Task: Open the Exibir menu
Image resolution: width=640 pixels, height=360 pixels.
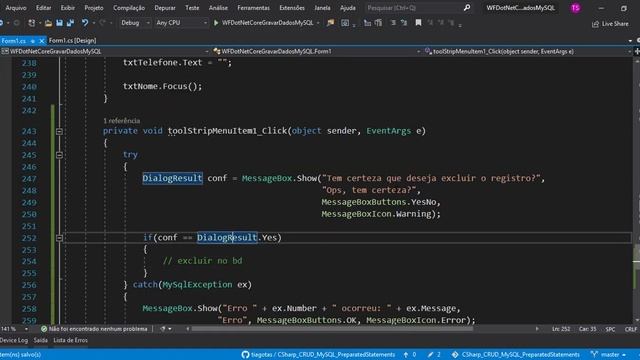Action: coord(67,8)
